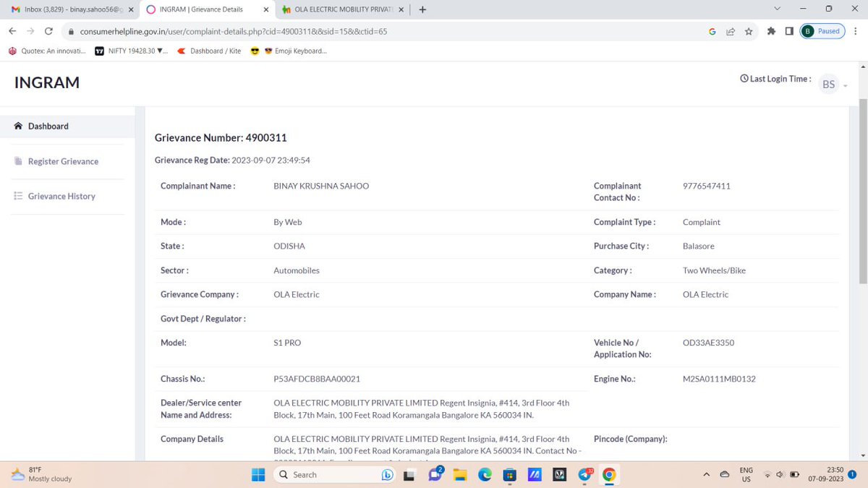Select contact number 9776547411
Screen dimensions: 868x488
[x=707, y=186]
